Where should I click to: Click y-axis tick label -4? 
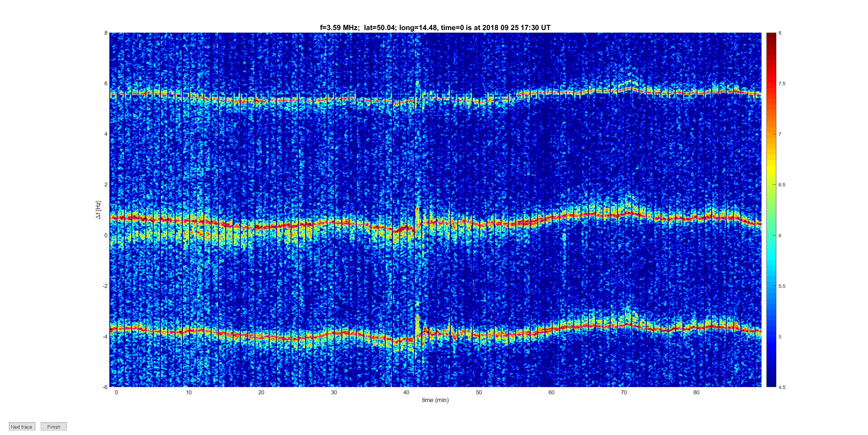105,336
